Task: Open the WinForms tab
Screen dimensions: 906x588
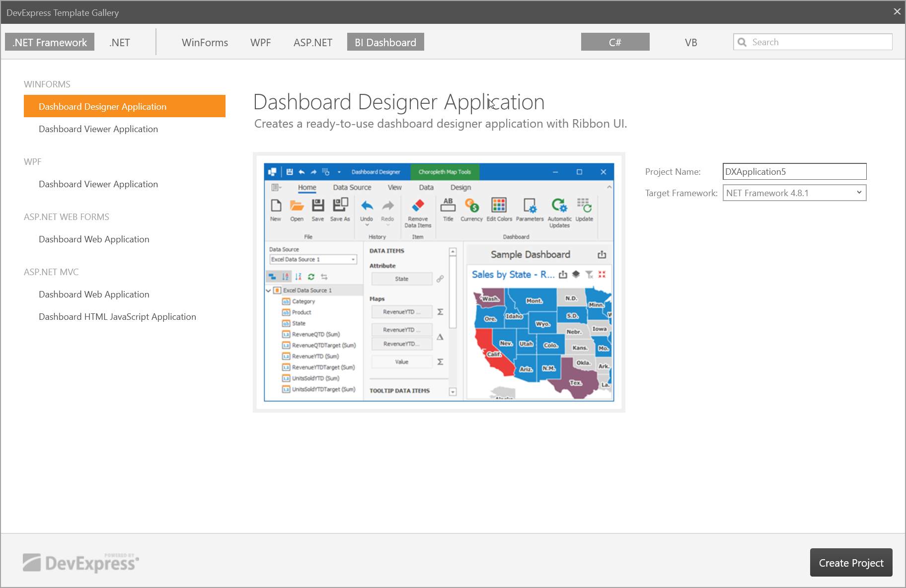Action: coord(205,42)
